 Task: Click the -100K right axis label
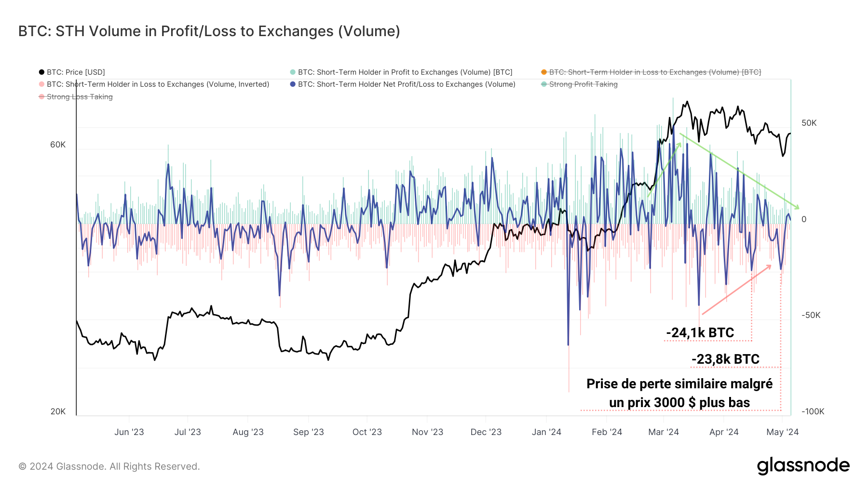point(813,412)
